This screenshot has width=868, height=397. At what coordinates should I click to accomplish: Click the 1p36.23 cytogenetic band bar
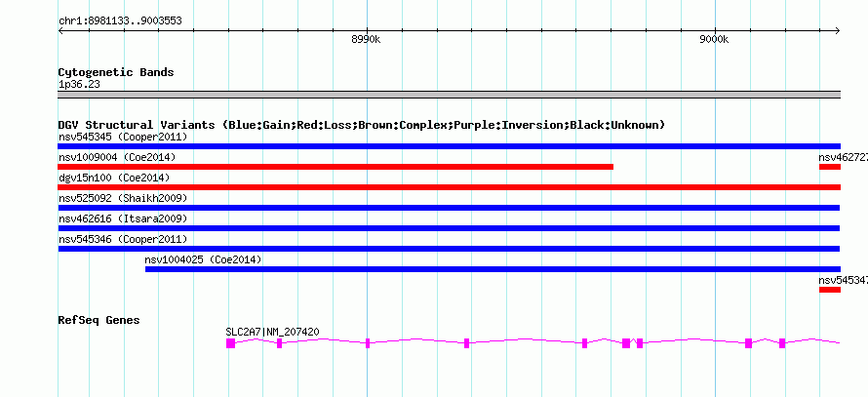click(x=449, y=95)
